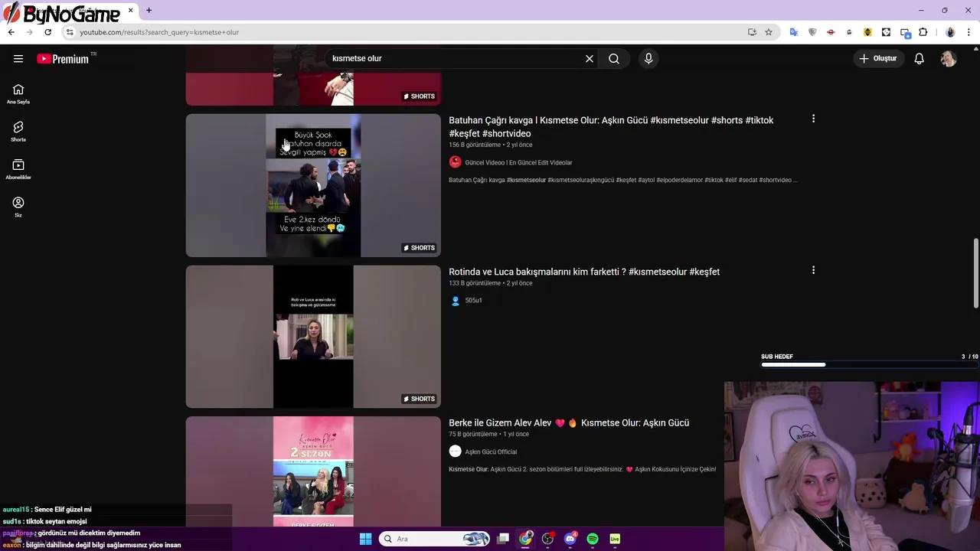Click the magnifier search button
The height and width of the screenshot is (551, 980).
tap(614, 59)
